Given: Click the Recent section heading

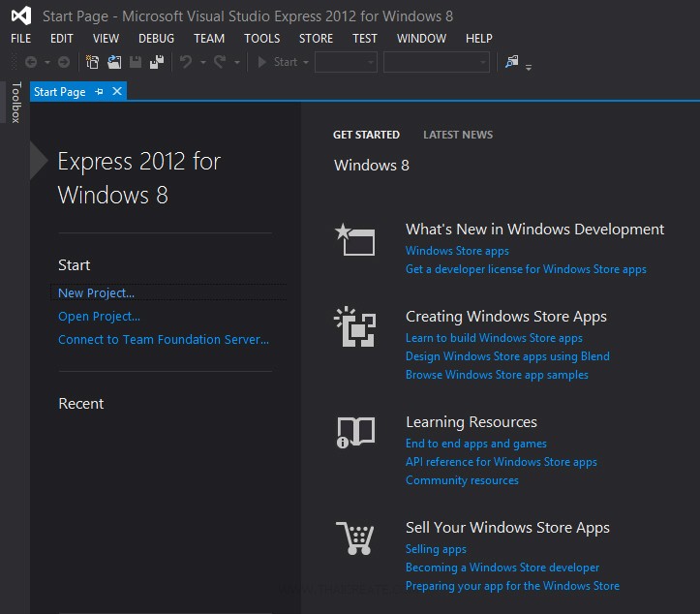Looking at the screenshot, I should pyautogui.click(x=80, y=404).
